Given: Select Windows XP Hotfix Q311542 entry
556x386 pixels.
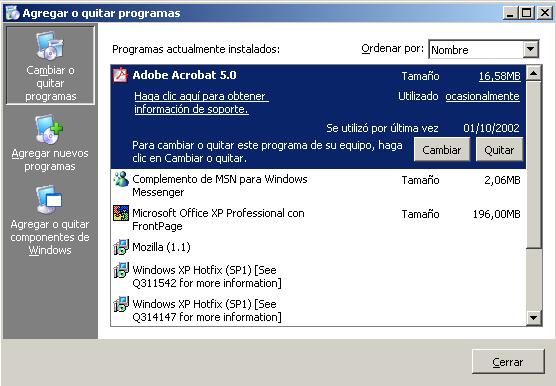Looking at the screenshot, I should coord(318,276).
